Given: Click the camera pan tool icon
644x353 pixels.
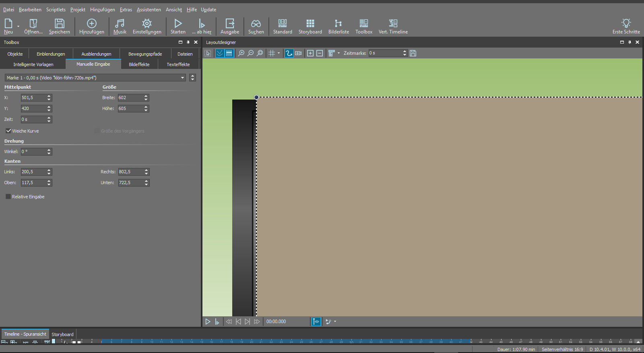Looking at the screenshot, I should [x=298, y=53].
